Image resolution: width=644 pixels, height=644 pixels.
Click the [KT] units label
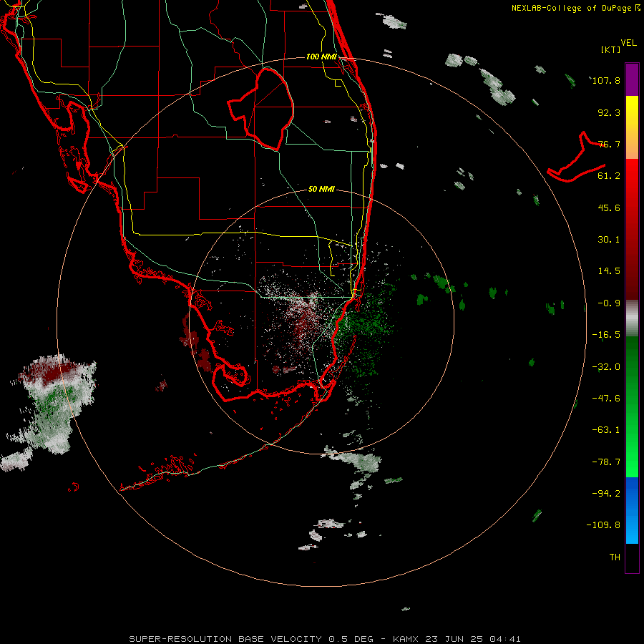611,49
